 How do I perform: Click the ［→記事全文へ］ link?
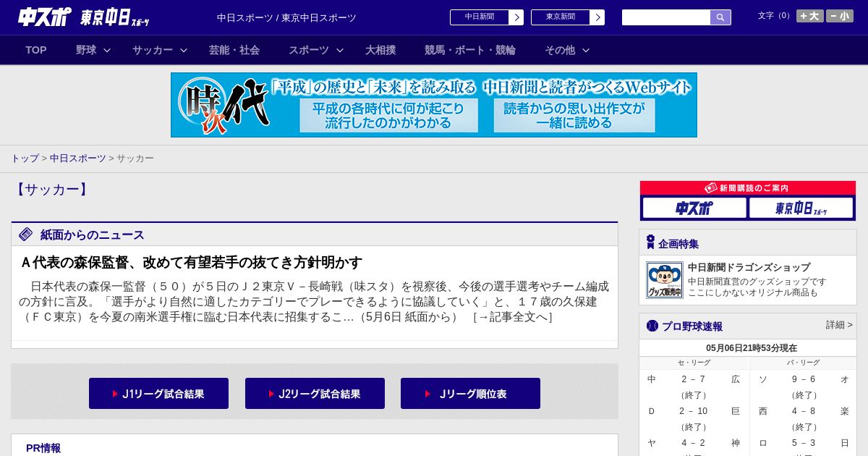tap(512, 317)
